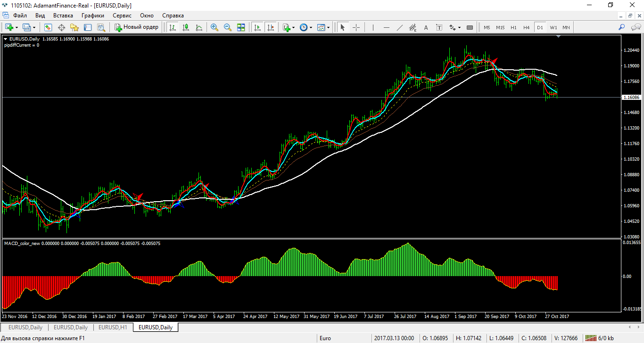Open the Profiles toolbar icon

[26, 27]
